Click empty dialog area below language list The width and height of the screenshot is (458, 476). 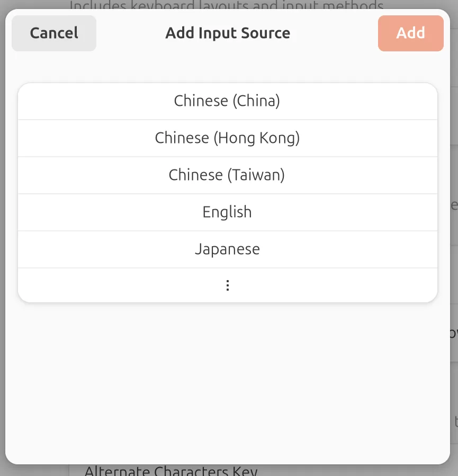point(228,381)
